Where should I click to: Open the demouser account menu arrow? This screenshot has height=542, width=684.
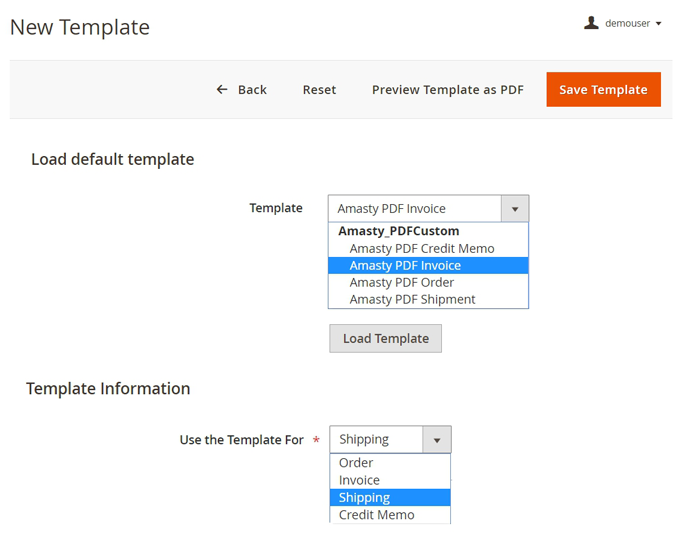click(x=659, y=24)
